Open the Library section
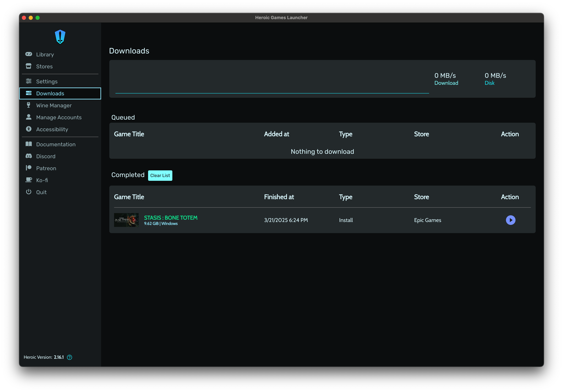 (x=45, y=54)
